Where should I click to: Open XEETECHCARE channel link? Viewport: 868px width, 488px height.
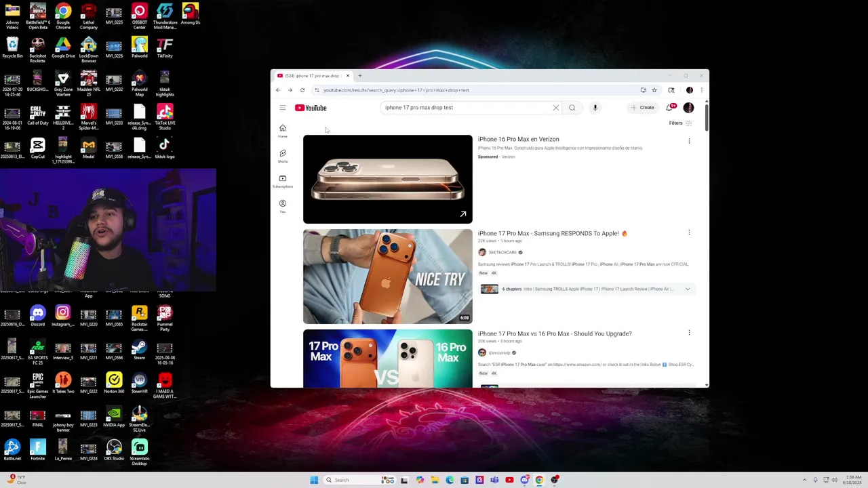[x=502, y=253]
